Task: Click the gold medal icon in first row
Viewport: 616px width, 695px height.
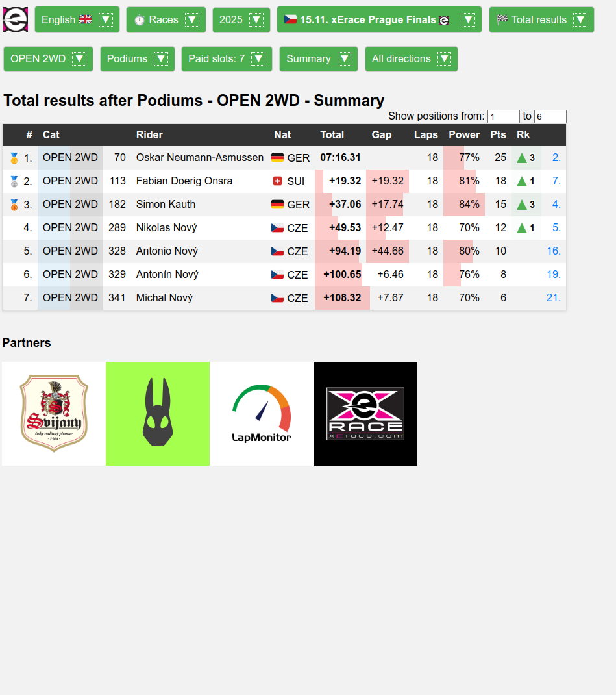Action: click(14, 158)
